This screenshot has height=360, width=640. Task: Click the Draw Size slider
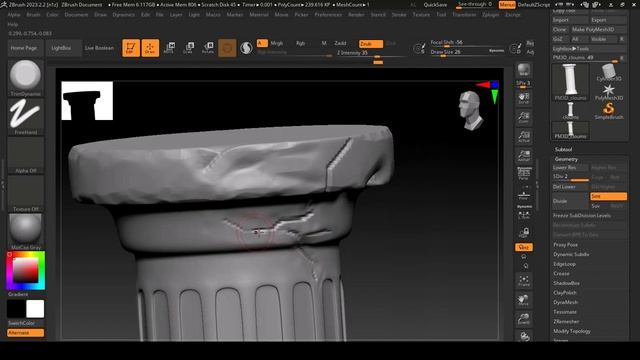pyautogui.click(x=467, y=52)
